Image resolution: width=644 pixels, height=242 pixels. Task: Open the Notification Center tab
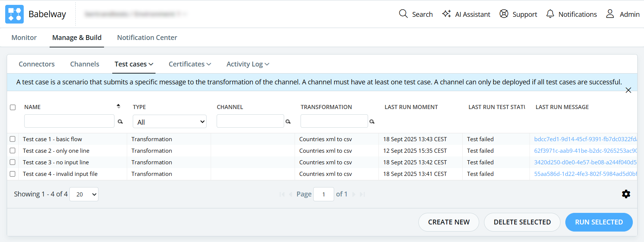[x=147, y=37]
